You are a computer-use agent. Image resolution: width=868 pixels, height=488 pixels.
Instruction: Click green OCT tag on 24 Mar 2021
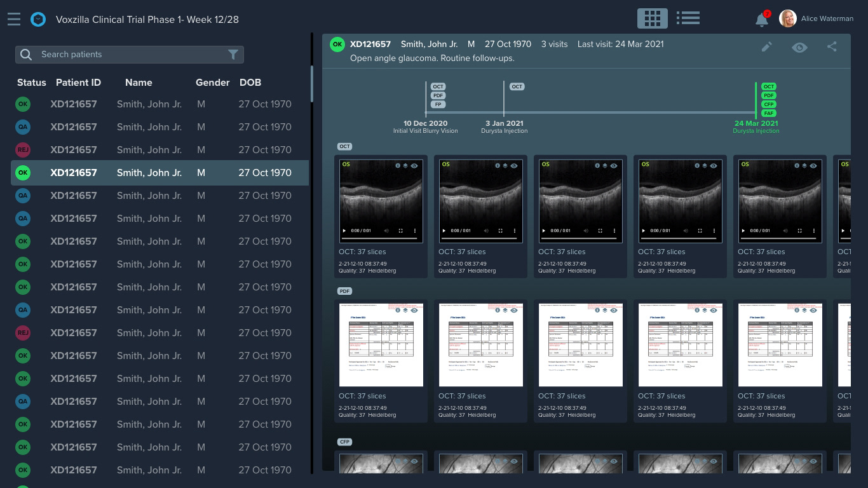pyautogui.click(x=769, y=86)
